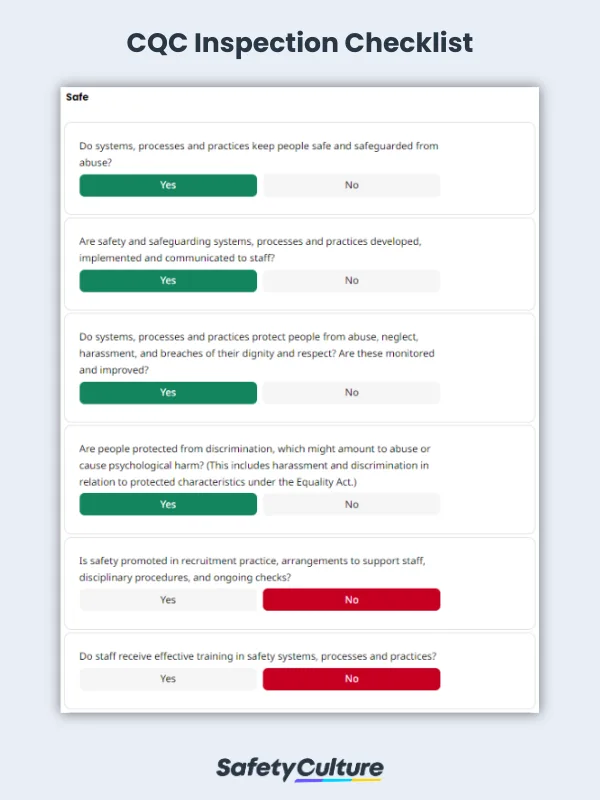Click the CQC Inspection Checklist title

[x=300, y=43]
